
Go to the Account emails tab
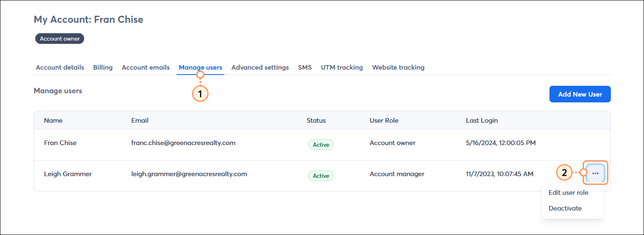pyautogui.click(x=146, y=68)
